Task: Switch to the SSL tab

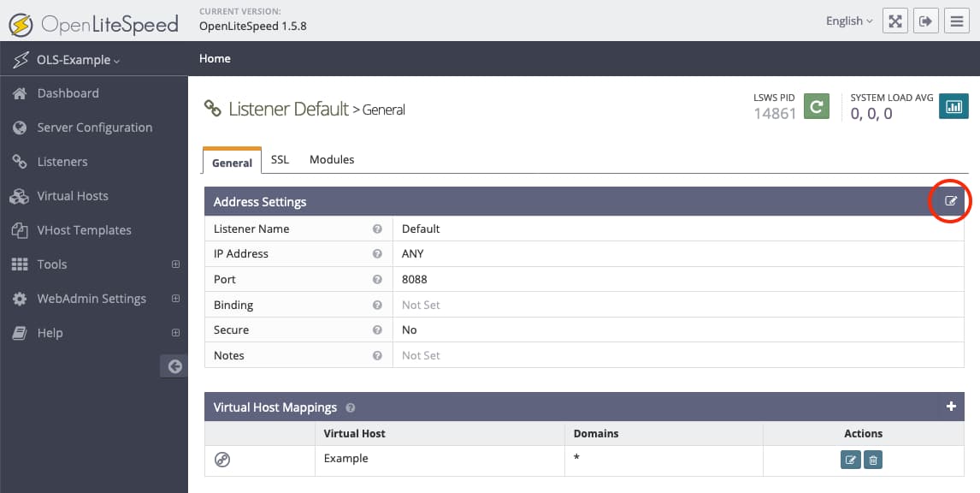Action: pos(280,159)
